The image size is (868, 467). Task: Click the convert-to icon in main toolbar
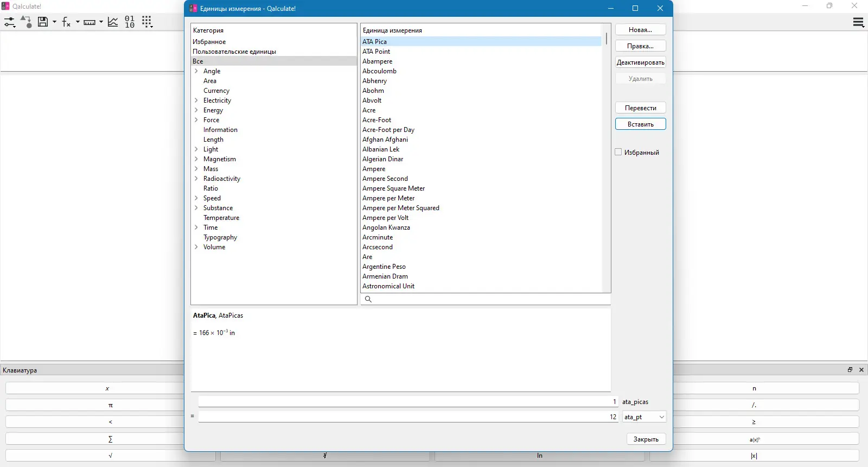pyautogui.click(x=25, y=22)
